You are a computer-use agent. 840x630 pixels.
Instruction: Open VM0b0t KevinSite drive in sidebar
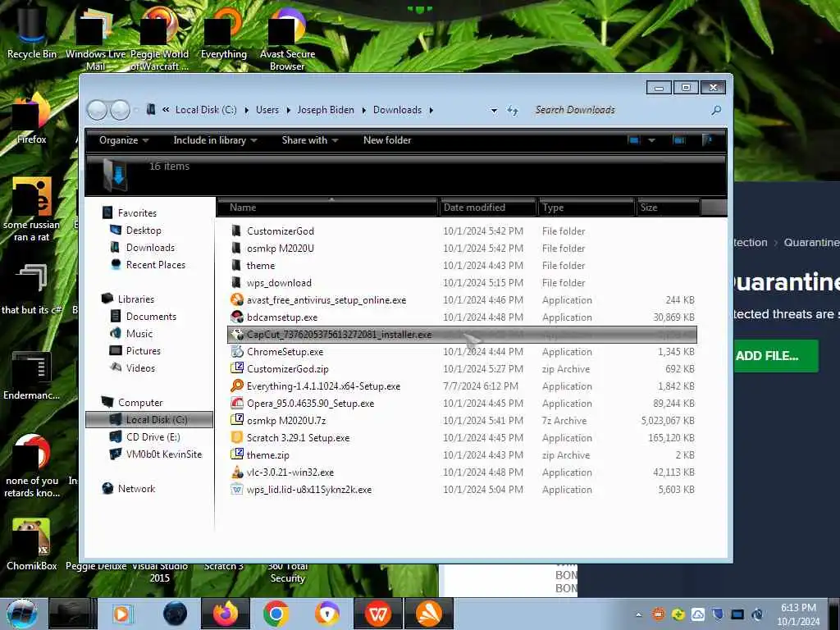(x=163, y=454)
